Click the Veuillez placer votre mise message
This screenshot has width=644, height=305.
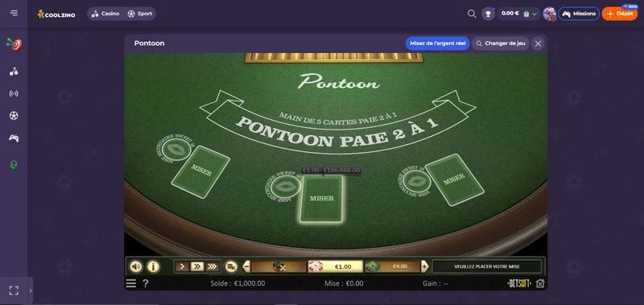tap(487, 266)
